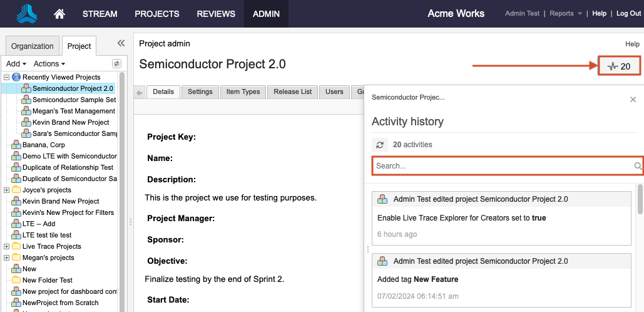Collapse the left explorer panel
The height and width of the screenshot is (312, 644).
pos(121,43)
